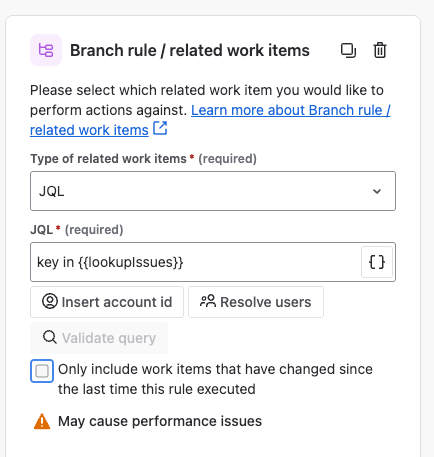Screen dimensions: 434x457
Task: Click the magnifier icon on Validate query
Action: coord(50,337)
